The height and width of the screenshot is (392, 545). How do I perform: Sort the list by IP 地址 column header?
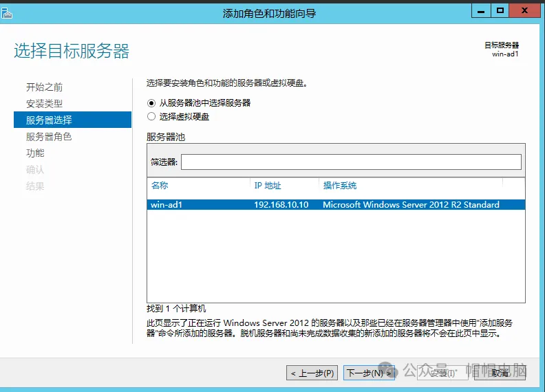[x=268, y=186]
